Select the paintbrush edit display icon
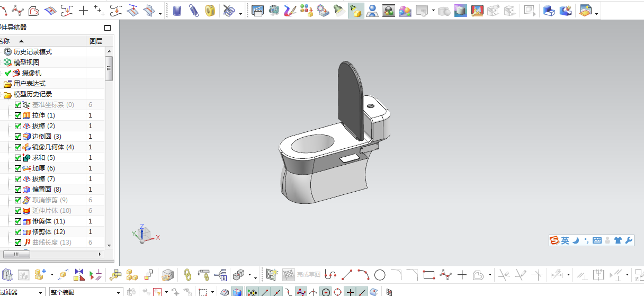 (290, 10)
